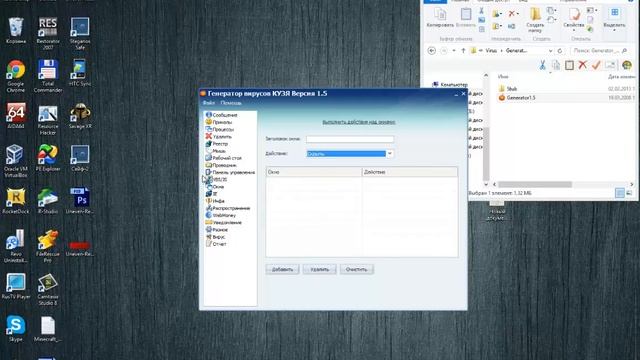Select Распространение in the sidebar

[x=228, y=208]
